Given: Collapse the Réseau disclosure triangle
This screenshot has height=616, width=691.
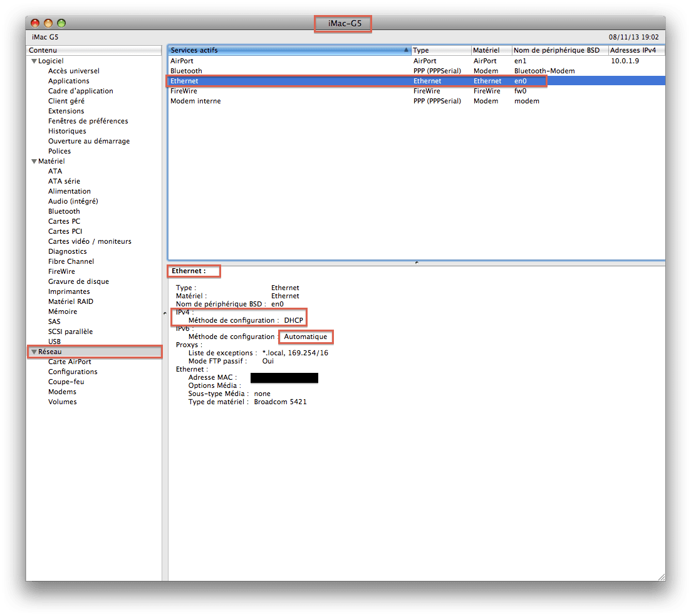Looking at the screenshot, I should pos(34,352).
